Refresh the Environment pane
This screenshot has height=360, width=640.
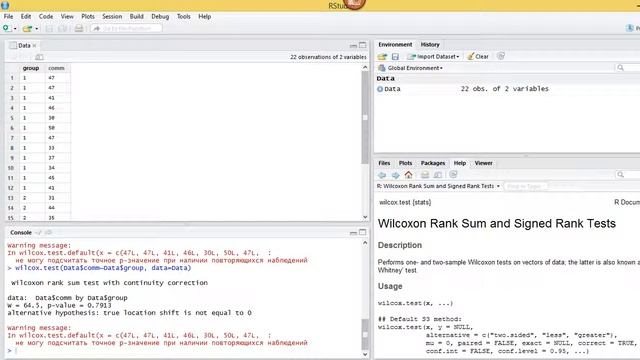(x=501, y=56)
